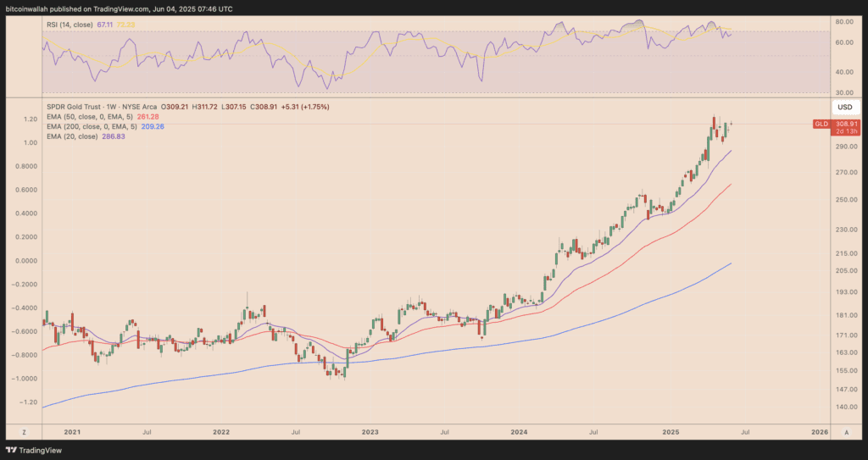This screenshot has width=868, height=460.
Task: Click the 0.6000 left scale label
Action: pos(26,190)
